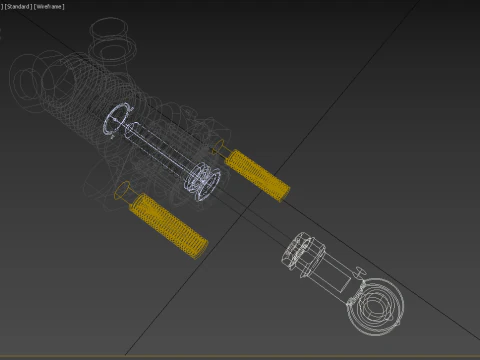480x360 pixels.
Task: Open the [Standard] viewport label menu
Action: pyautogui.click(x=18, y=6)
